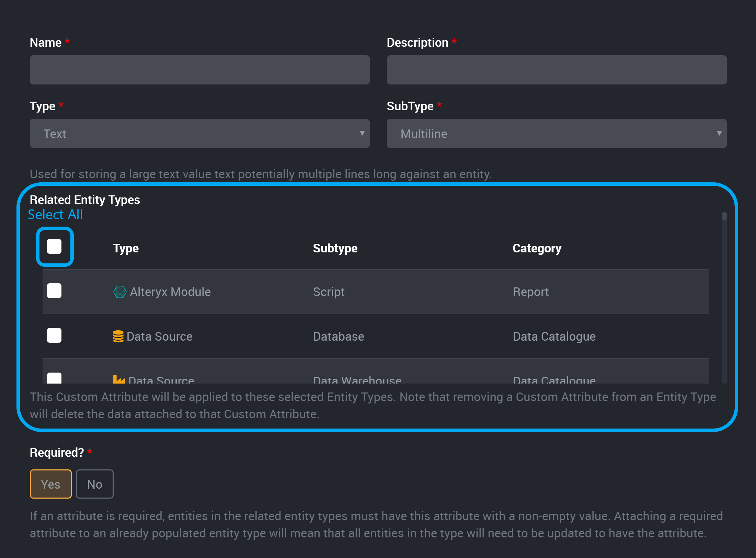Click the Type column header
This screenshot has height=558, width=756.
click(125, 248)
